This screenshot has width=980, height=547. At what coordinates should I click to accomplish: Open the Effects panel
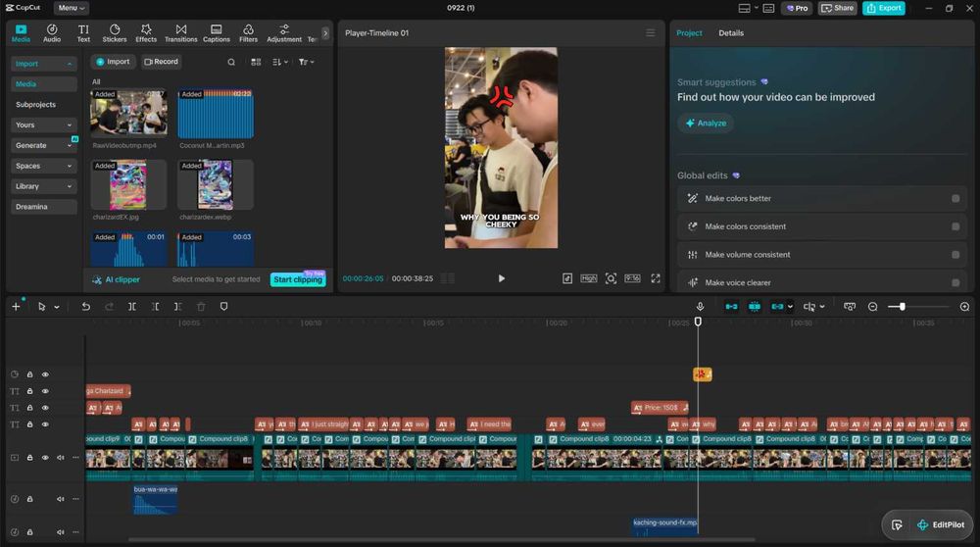(146, 33)
